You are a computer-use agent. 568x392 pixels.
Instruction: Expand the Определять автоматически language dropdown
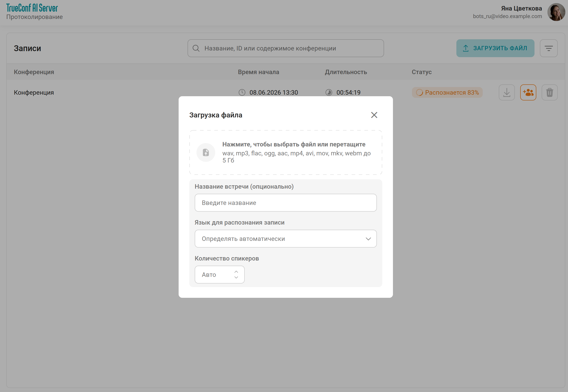pyautogui.click(x=286, y=239)
